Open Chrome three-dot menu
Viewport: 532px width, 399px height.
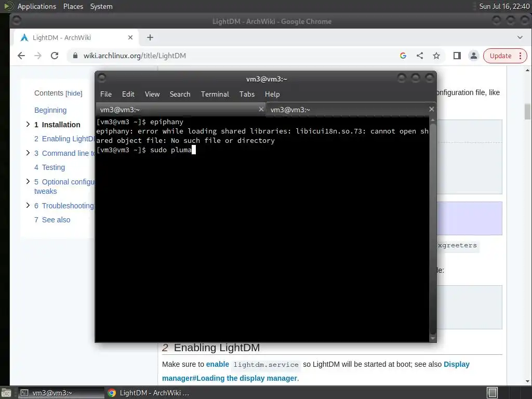[x=520, y=56]
